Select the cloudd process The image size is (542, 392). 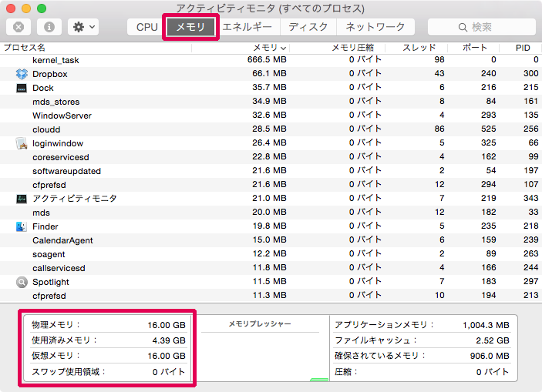(x=46, y=129)
